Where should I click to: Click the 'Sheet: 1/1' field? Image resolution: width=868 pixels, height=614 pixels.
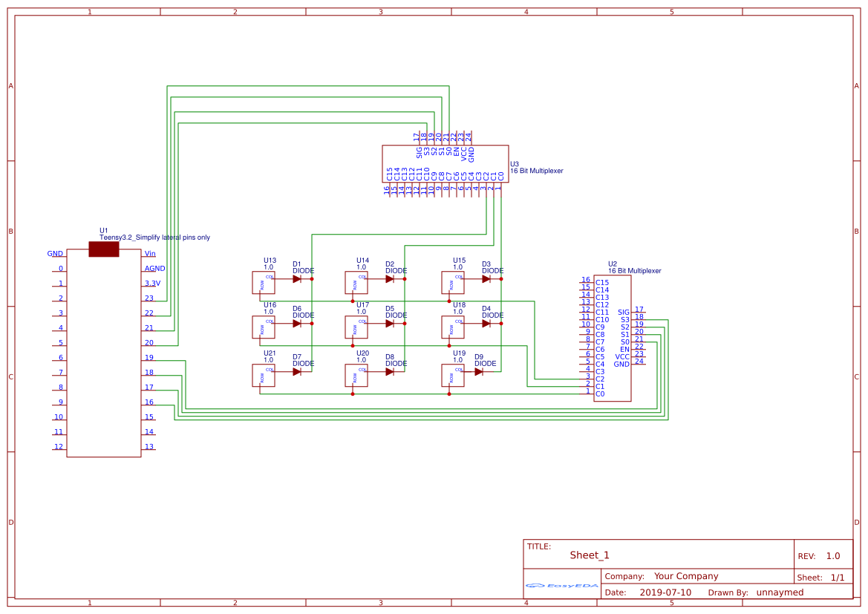pyautogui.click(x=820, y=578)
